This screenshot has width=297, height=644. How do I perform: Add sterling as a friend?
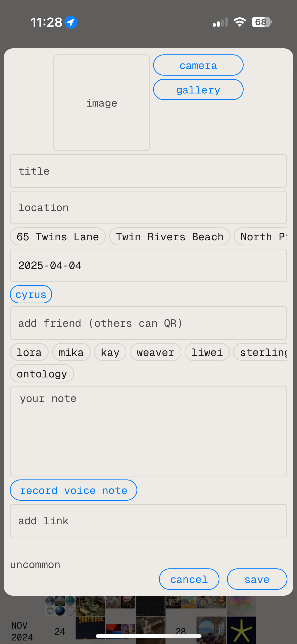coord(260,352)
